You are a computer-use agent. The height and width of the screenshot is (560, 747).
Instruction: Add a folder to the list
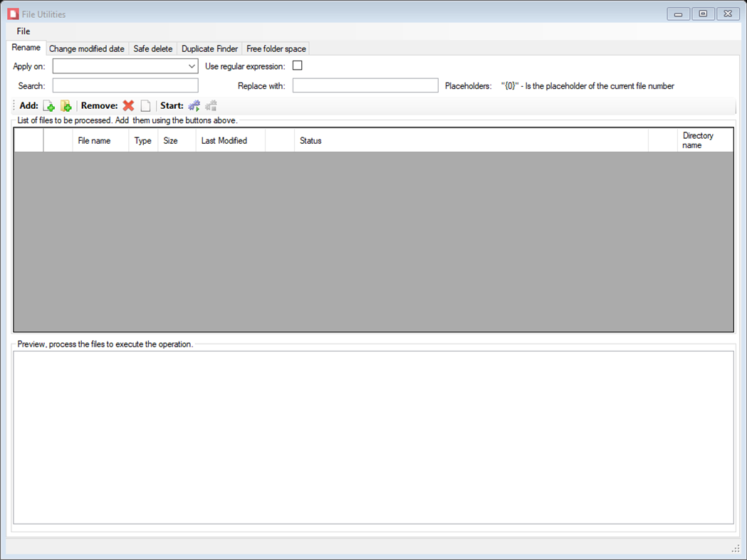[x=66, y=105]
